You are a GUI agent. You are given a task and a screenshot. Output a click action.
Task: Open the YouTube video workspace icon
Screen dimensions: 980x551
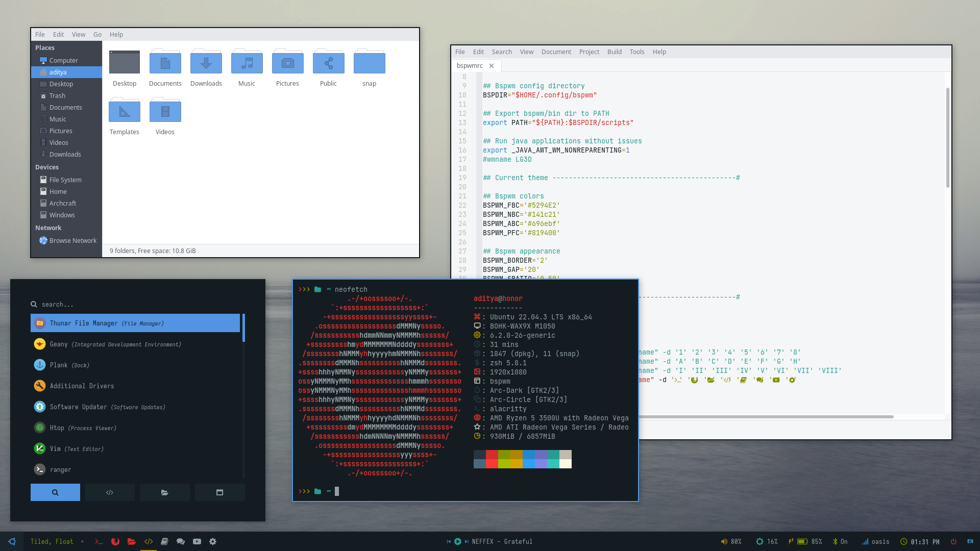click(197, 541)
